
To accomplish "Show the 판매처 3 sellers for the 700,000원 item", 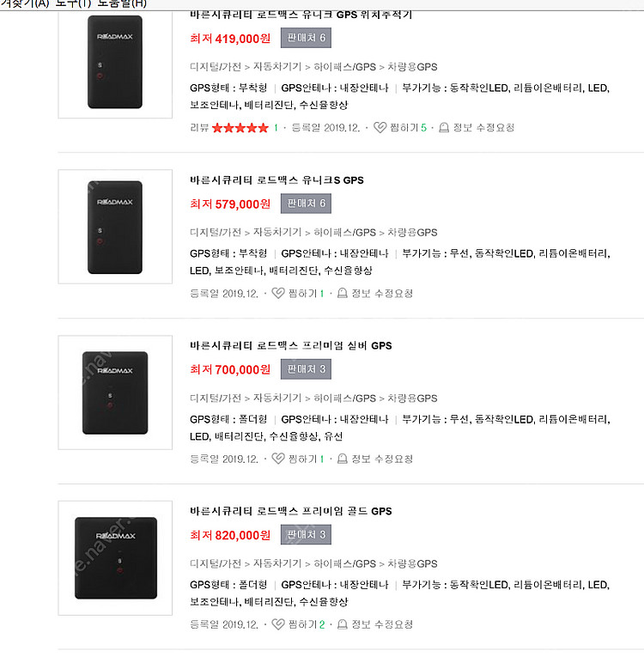I will coord(306,369).
